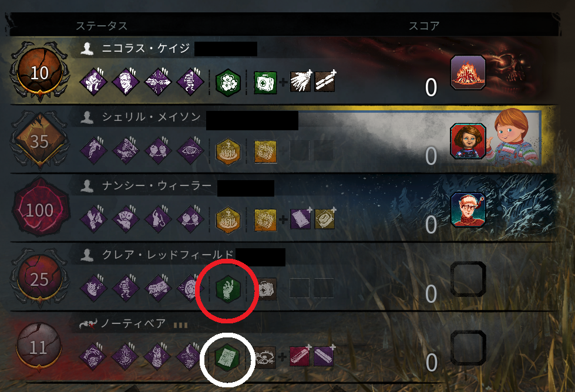Click the Chucky doll portrait thumbnail

pyautogui.click(x=468, y=141)
